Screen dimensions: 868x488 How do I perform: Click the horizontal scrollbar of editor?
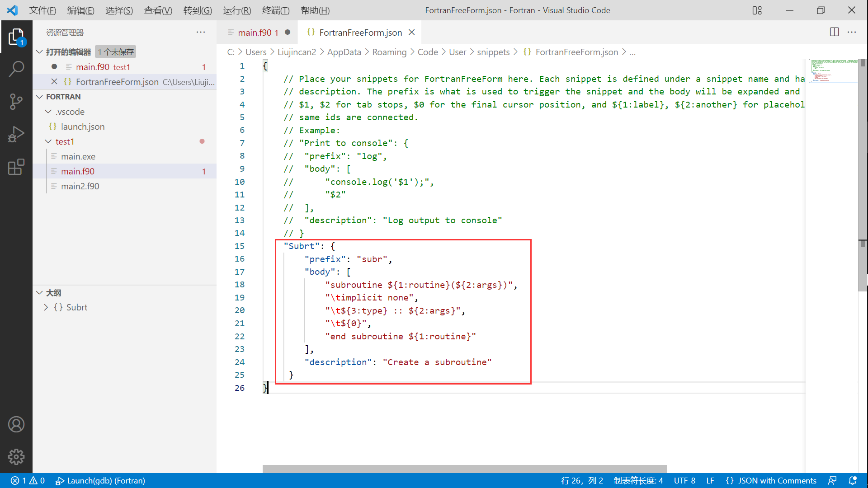pyautogui.click(x=464, y=469)
